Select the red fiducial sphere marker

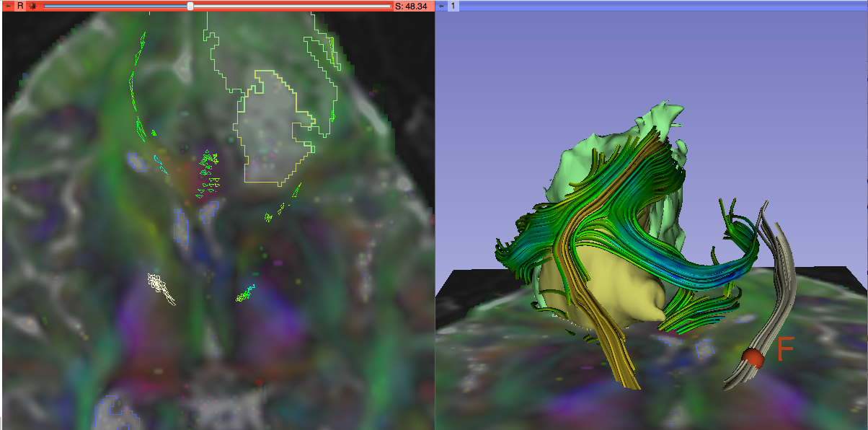[753, 356]
